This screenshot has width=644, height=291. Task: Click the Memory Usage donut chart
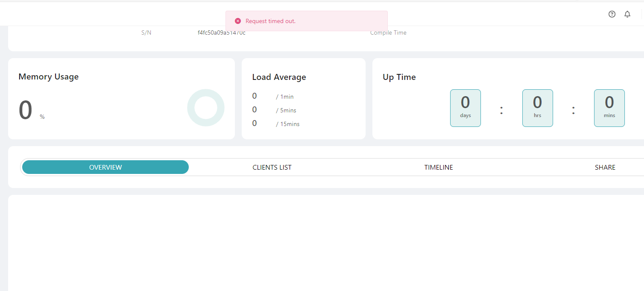point(206,108)
